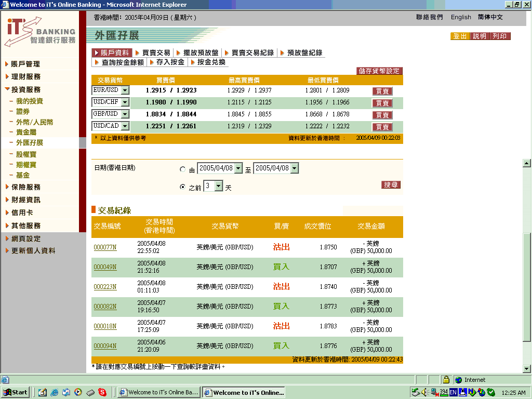This screenshot has width=532, height=399.
Task: Launch Internet Explorer from quick launch bar
Action: pyautogui.click(x=54, y=392)
